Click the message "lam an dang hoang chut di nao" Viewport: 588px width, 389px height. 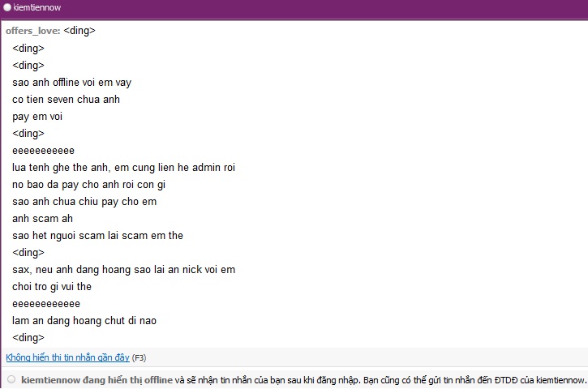(84, 320)
